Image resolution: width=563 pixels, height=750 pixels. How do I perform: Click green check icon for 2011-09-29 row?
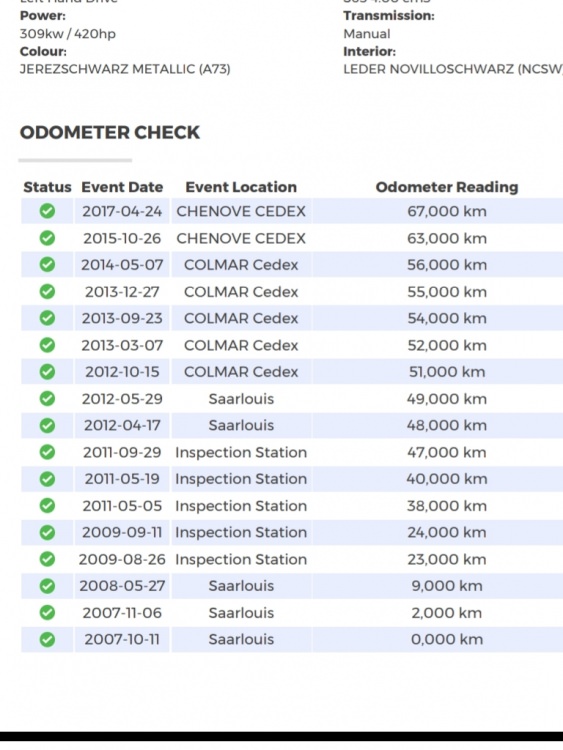(x=47, y=452)
